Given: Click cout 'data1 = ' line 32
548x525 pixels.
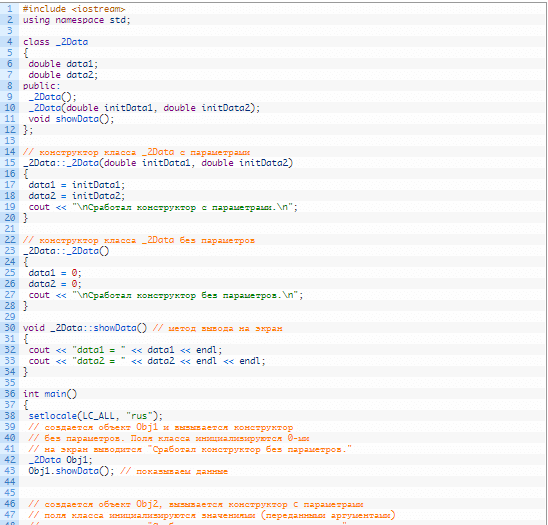Looking at the screenshot, I should coord(125,350).
